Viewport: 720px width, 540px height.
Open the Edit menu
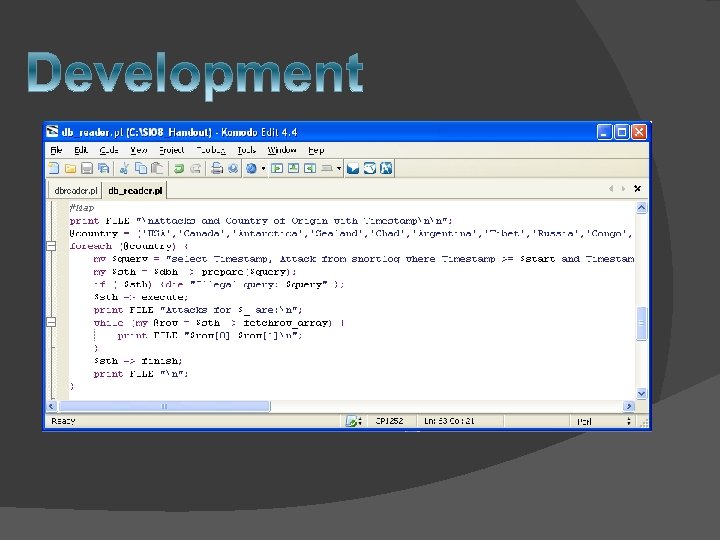pos(81,150)
